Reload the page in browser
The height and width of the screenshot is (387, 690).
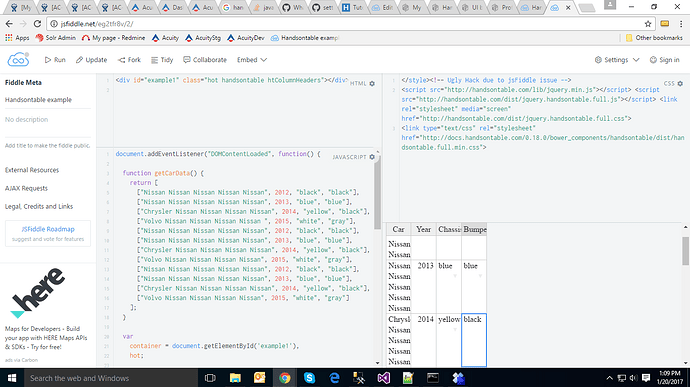point(37,24)
